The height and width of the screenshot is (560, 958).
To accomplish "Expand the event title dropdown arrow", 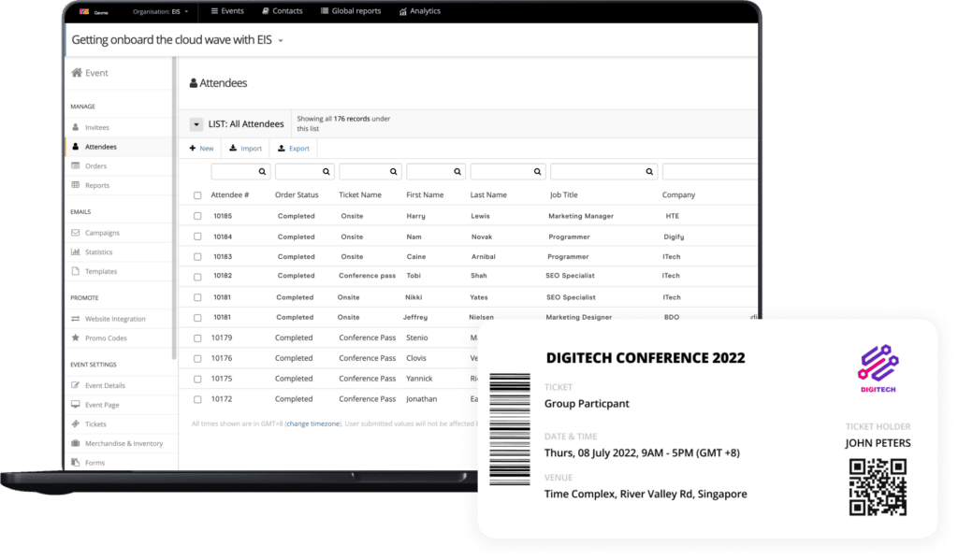I will coord(281,41).
